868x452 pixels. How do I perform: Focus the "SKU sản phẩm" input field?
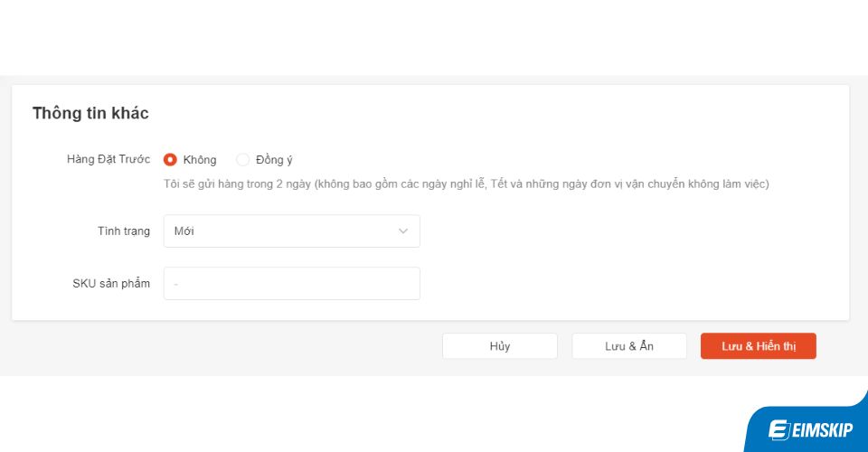click(292, 284)
